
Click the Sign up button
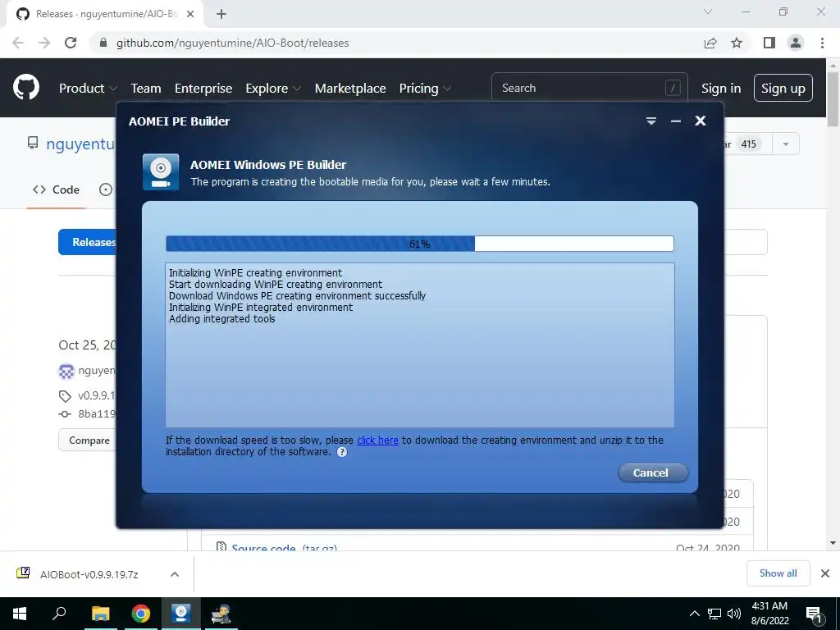783,88
